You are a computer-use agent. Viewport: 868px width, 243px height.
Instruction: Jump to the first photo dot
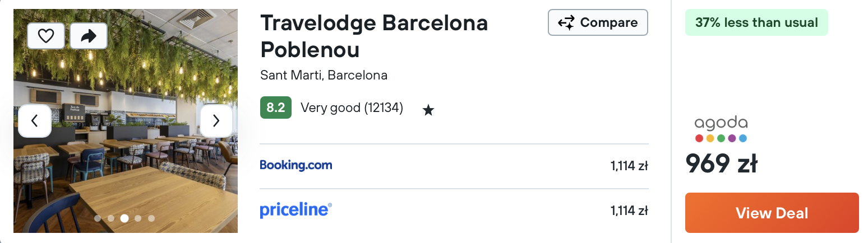98,218
